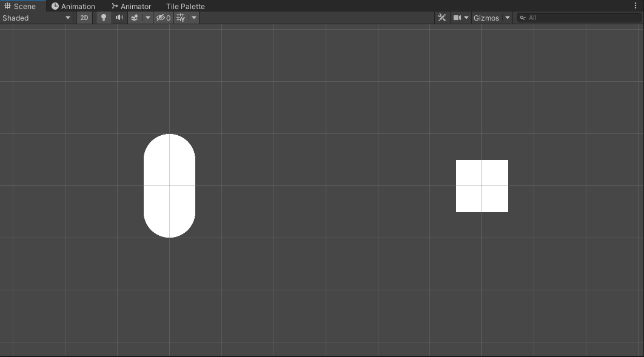Expand the grid settings dropdown arrow
Viewport: 644px width, 357px height.
[193, 18]
